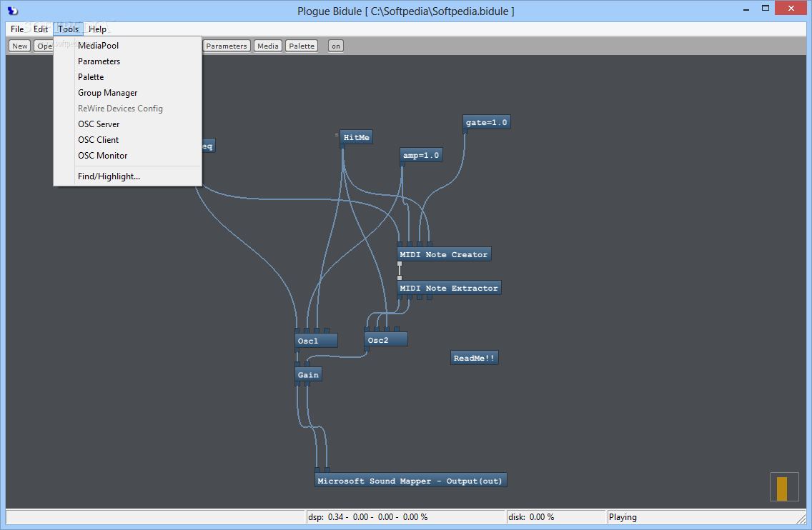Maximize the Plogue Bidule window
Screen dimensions: 812x530
click(x=766, y=9)
